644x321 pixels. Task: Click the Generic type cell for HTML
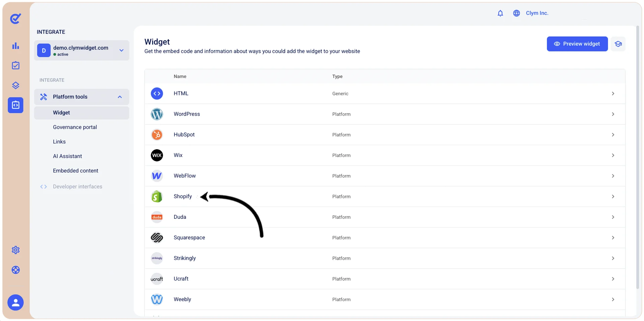(340, 93)
